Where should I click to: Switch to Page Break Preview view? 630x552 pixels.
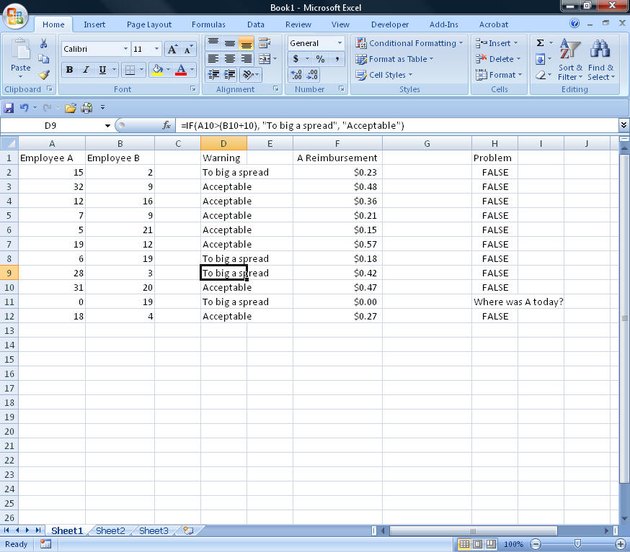pyautogui.click(x=491, y=544)
